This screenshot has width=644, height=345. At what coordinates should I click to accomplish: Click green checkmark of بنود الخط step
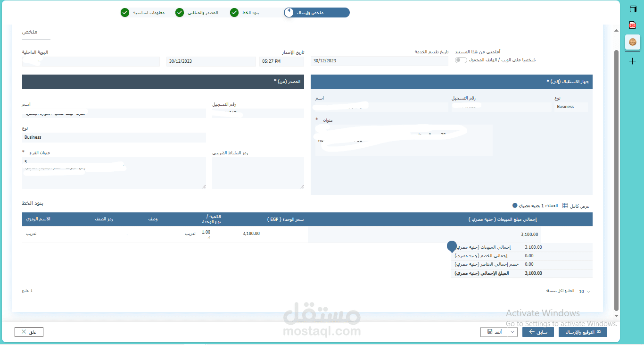234,12
